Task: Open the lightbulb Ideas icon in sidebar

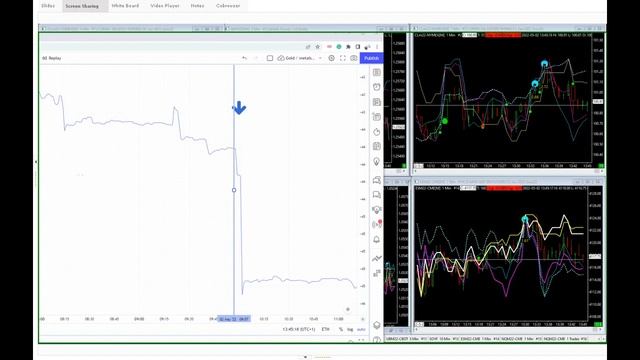Action: pyautogui.click(x=377, y=162)
